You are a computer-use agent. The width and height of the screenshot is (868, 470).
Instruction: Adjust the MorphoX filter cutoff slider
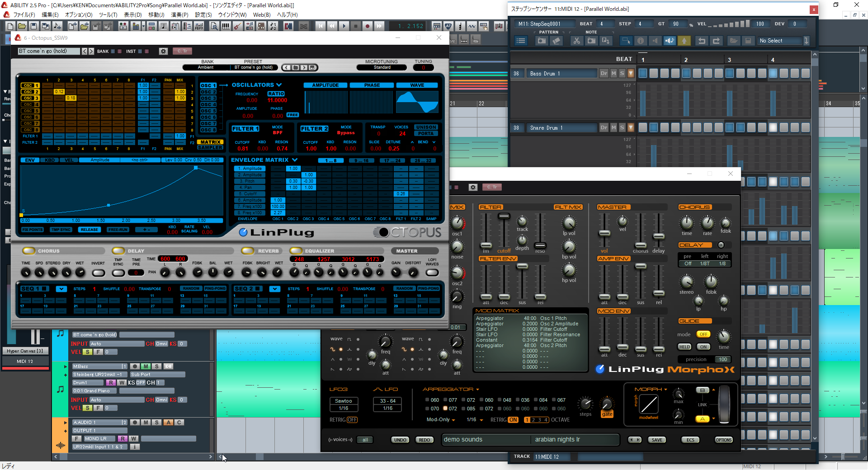pos(504,216)
